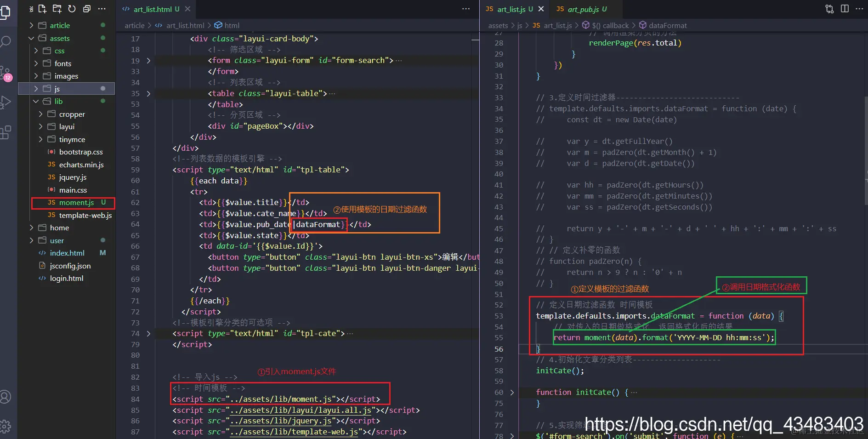
Task: Expand the article folder
Action: click(31, 25)
